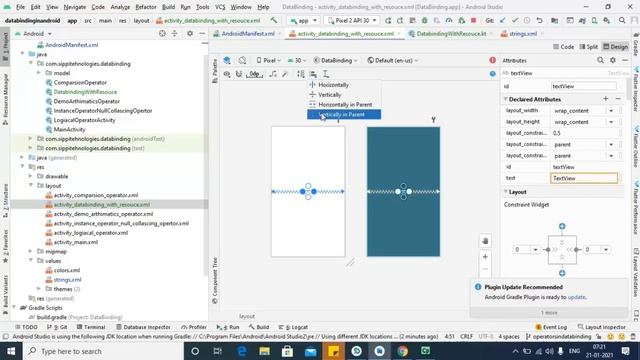Open the API 30 version dropdown
The width and height of the screenshot is (640, 360).
(297, 60)
